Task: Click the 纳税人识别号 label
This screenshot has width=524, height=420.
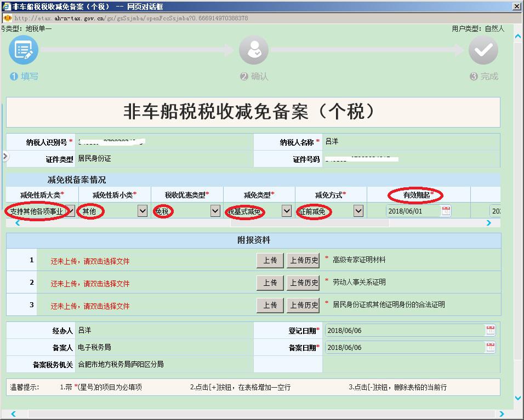Action: 47,142
